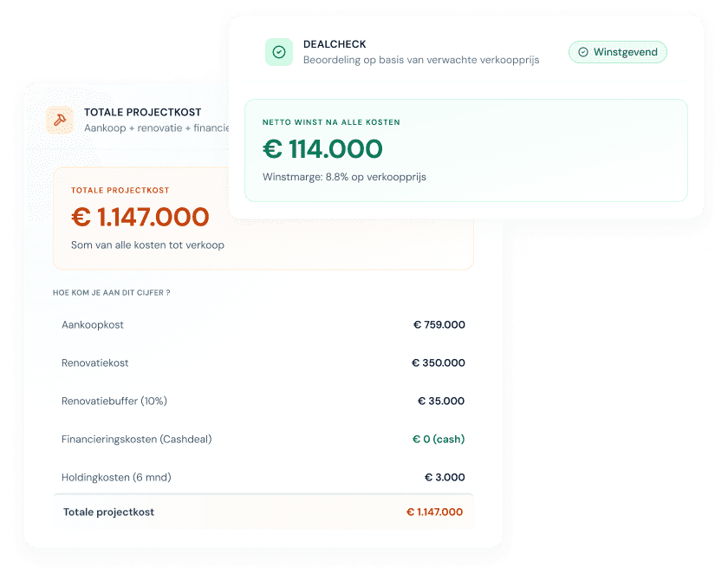Click the € 35.000 value
Image resolution: width=728 pixels, height=581 pixels.
pyautogui.click(x=441, y=401)
